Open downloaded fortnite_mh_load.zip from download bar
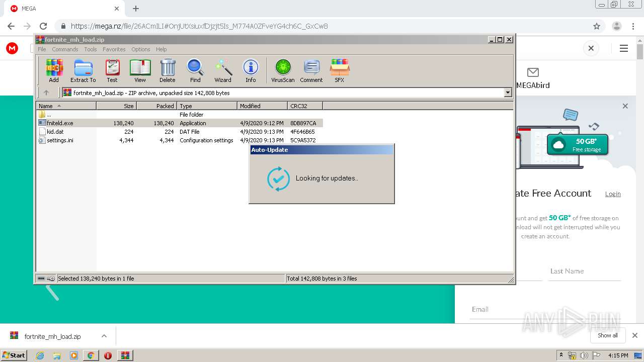Image resolution: width=644 pixels, height=362 pixels. pyautogui.click(x=52, y=336)
